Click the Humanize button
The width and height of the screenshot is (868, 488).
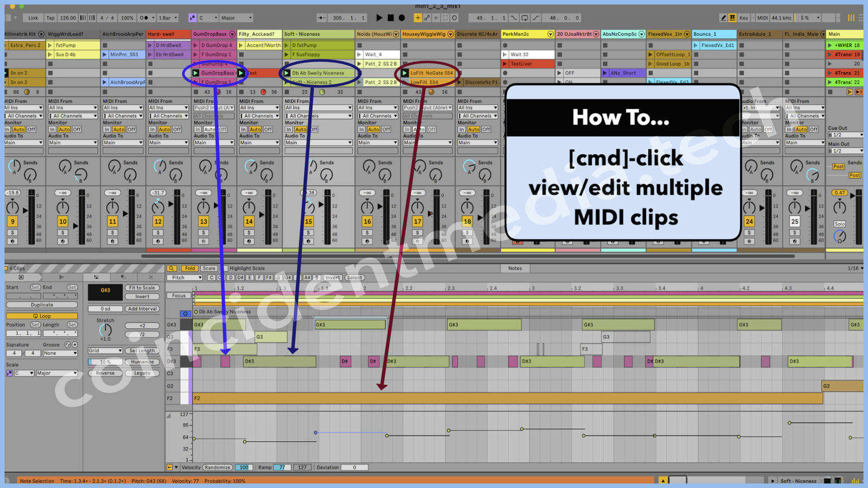click(142, 362)
